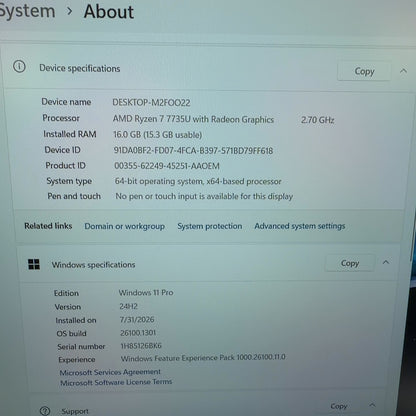
Task: Copy the device specifications
Action: (364, 71)
